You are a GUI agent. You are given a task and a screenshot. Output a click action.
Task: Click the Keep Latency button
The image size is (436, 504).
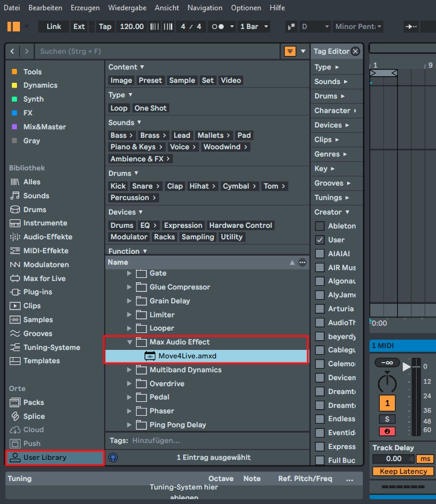coord(403,471)
